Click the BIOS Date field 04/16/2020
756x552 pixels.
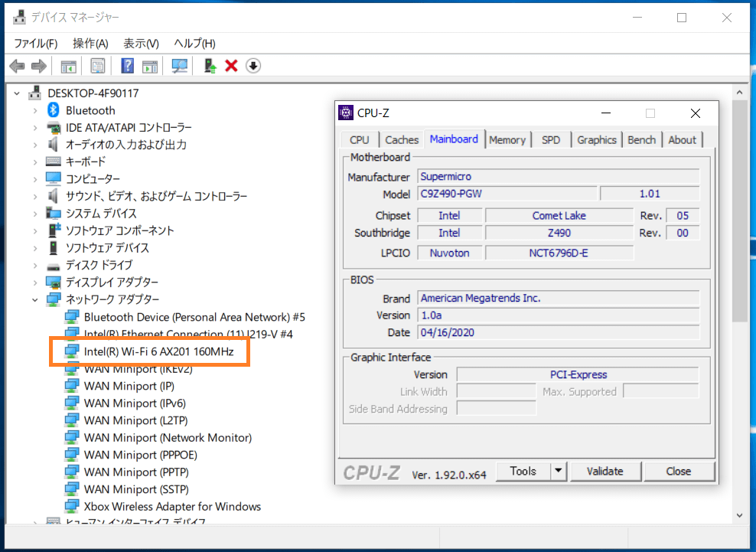559,332
